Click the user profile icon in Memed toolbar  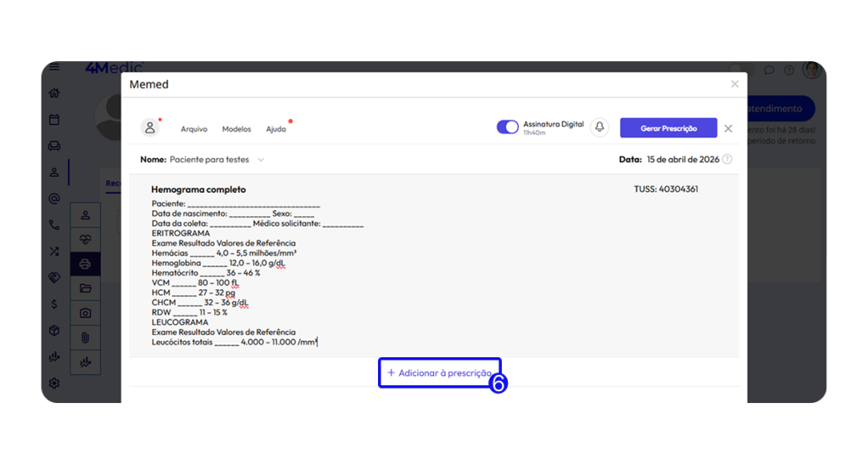click(150, 127)
